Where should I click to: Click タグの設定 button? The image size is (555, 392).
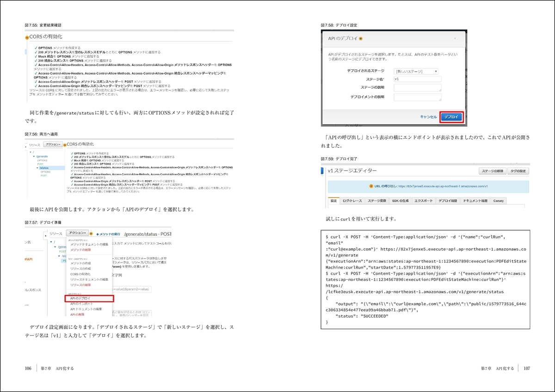click(x=518, y=171)
